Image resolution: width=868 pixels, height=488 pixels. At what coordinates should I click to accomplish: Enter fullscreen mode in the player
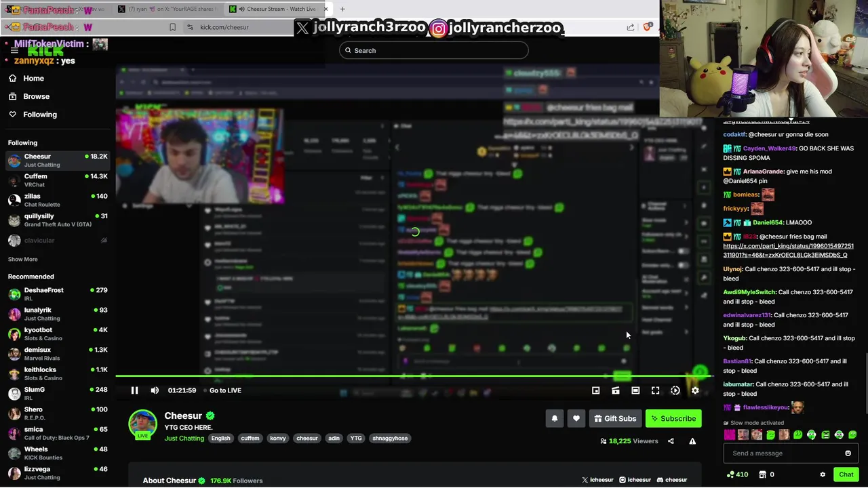[x=655, y=390]
